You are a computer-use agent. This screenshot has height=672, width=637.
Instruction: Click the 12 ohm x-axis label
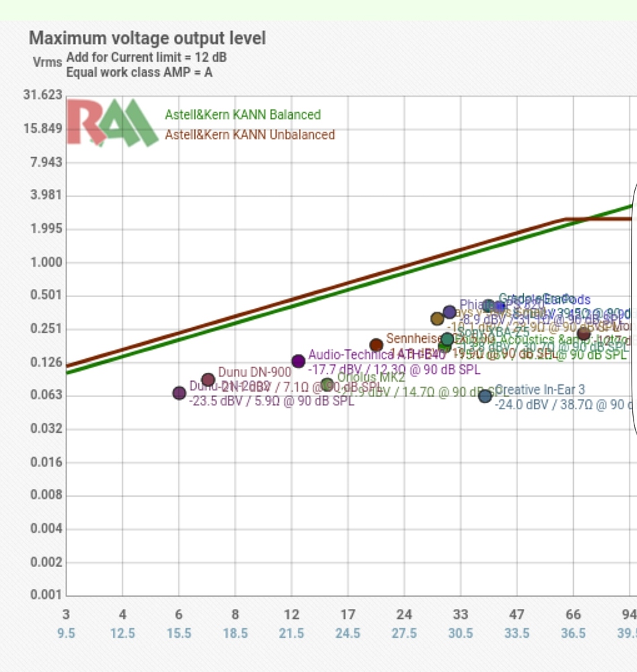click(x=292, y=615)
